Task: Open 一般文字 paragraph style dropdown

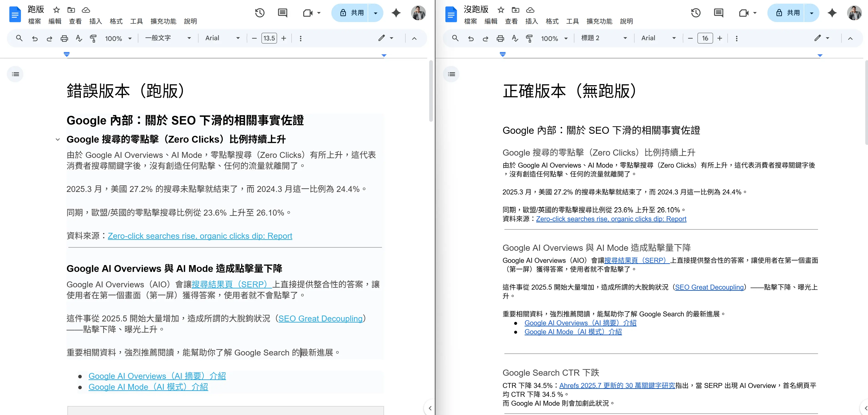Action: coord(168,38)
